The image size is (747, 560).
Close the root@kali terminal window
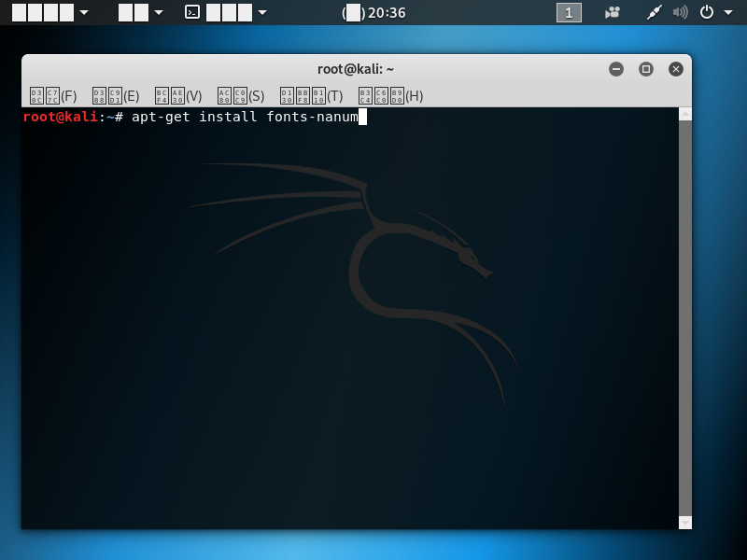(675, 69)
